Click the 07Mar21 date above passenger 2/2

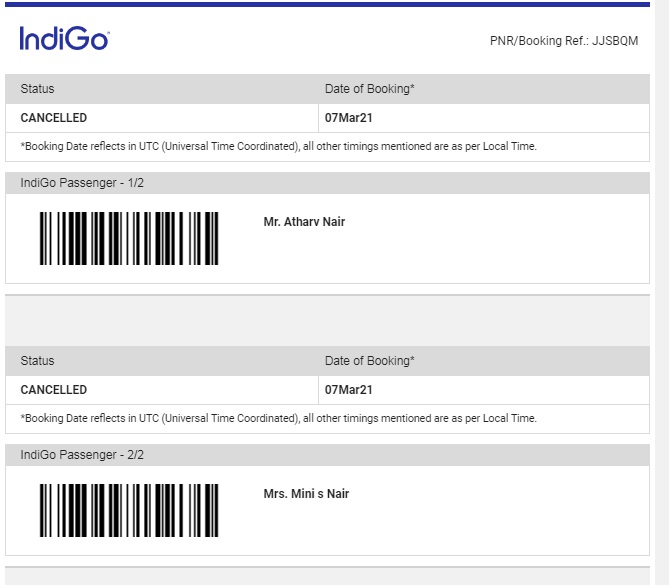tap(349, 390)
